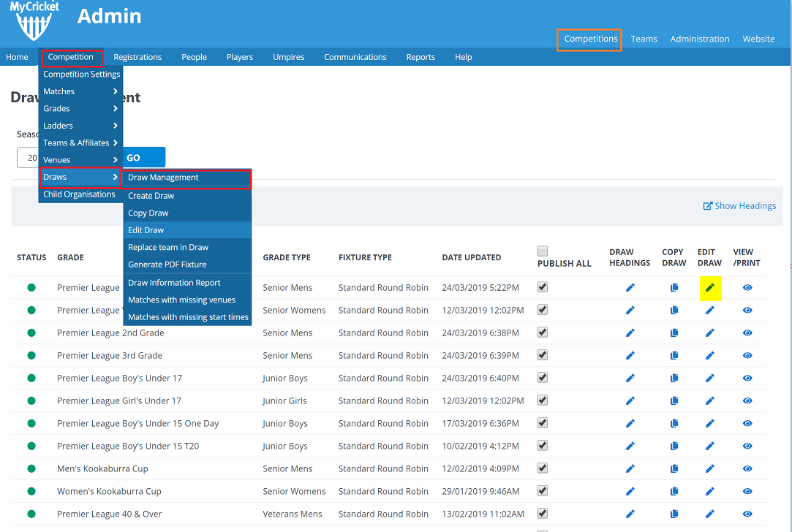Copy draw for Premier League 3rd Grade
The height and width of the screenshot is (532, 792).
[x=674, y=356]
